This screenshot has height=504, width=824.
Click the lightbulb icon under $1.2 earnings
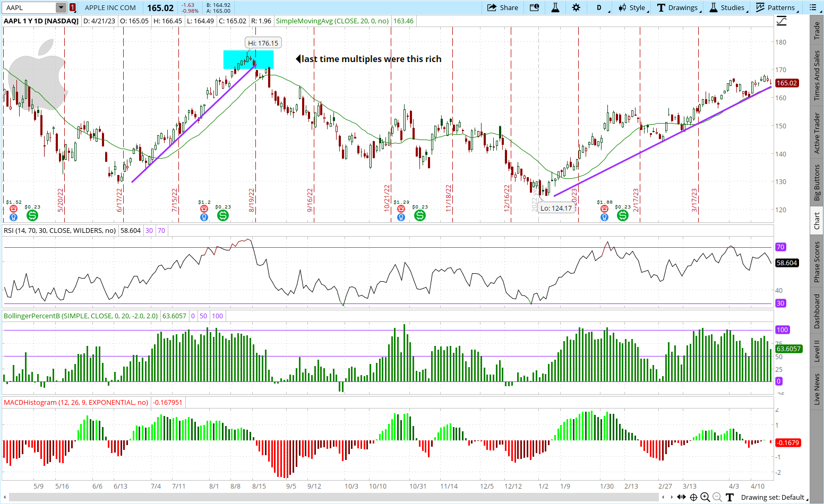click(x=204, y=217)
